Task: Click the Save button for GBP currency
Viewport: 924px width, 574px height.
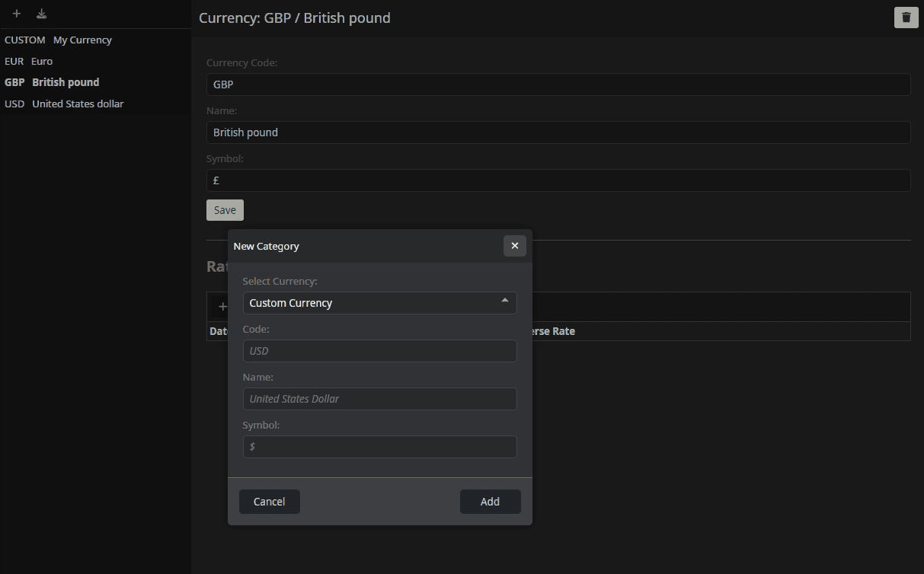Action: point(225,210)
